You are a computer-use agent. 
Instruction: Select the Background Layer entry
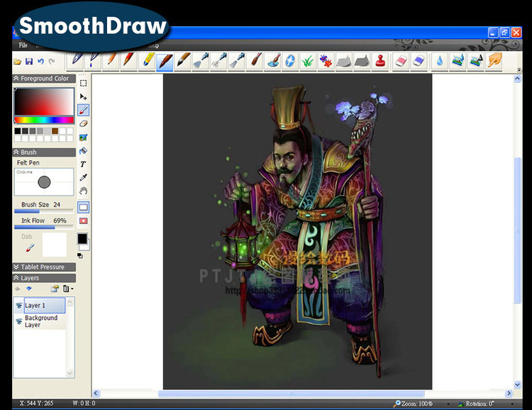point(41,321)
